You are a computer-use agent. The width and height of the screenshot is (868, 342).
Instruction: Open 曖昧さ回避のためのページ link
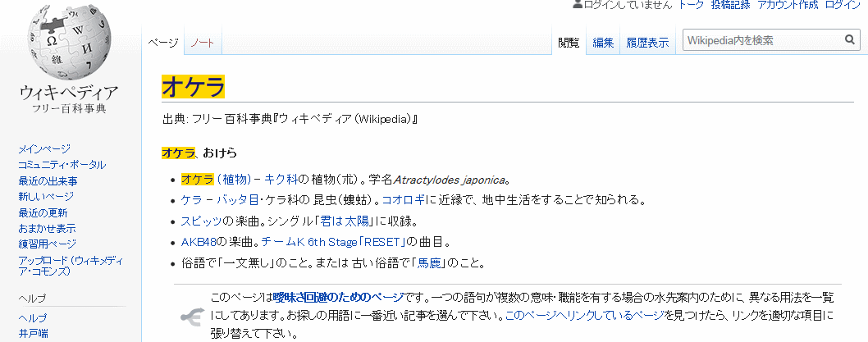tap(339, 297)
